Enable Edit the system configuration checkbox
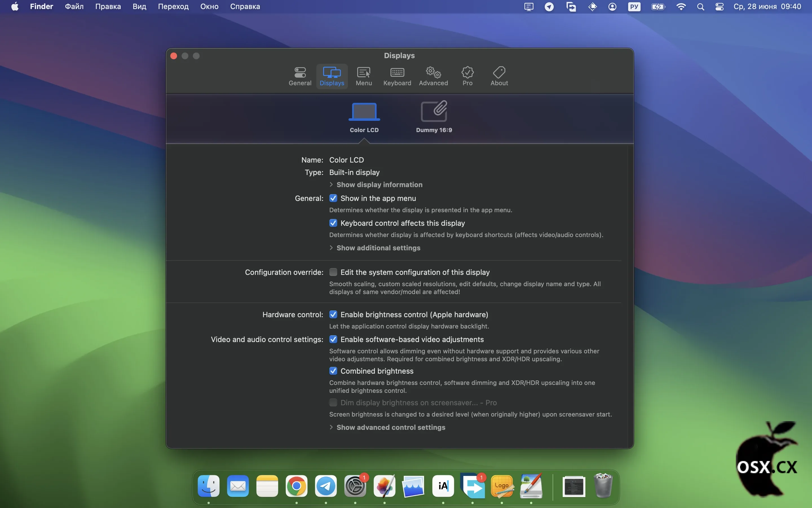 click(x=333, y=272)
